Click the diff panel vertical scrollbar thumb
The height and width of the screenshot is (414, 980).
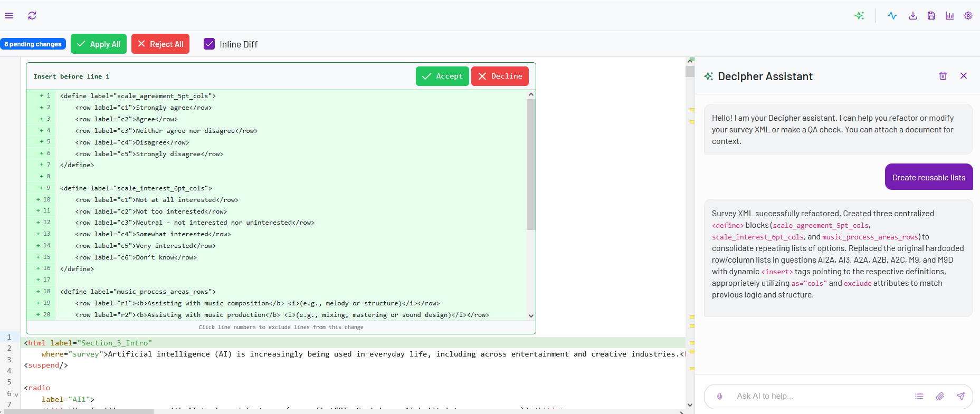(x=531, y=165)
